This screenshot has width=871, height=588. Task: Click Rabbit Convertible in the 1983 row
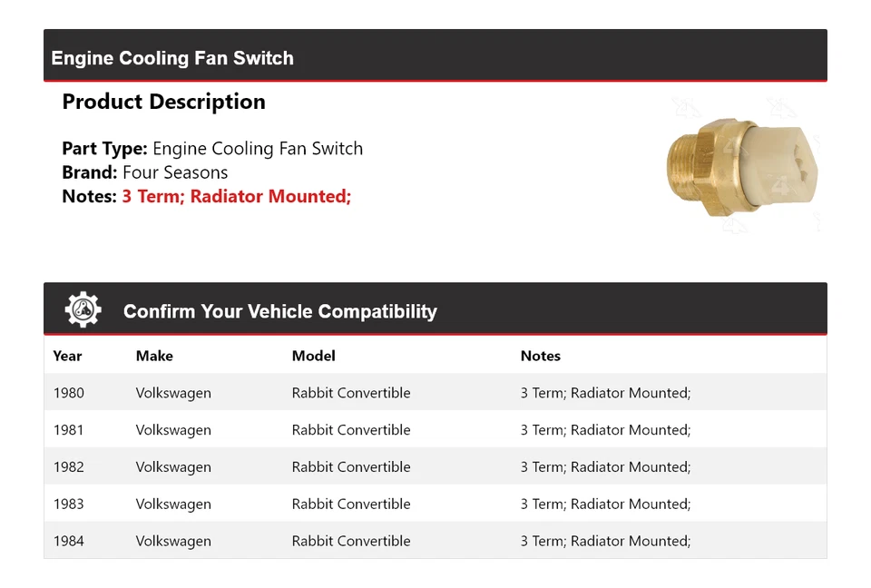coord(351,505)
